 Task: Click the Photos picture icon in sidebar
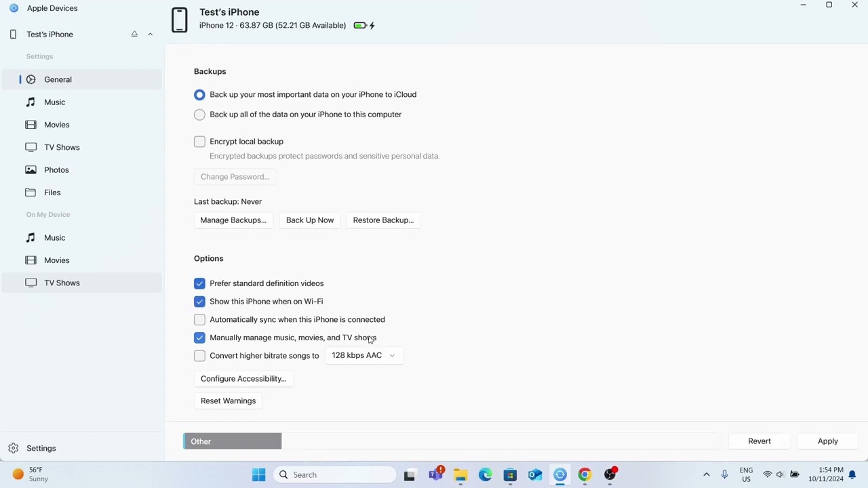coord(31,170)
